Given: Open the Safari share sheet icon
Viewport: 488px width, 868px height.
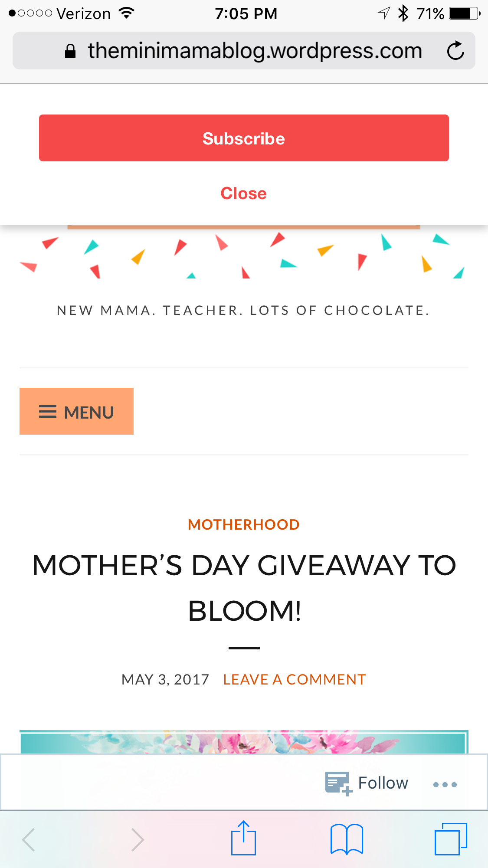Looking at the screenshot, I should [x=243, y=838].
